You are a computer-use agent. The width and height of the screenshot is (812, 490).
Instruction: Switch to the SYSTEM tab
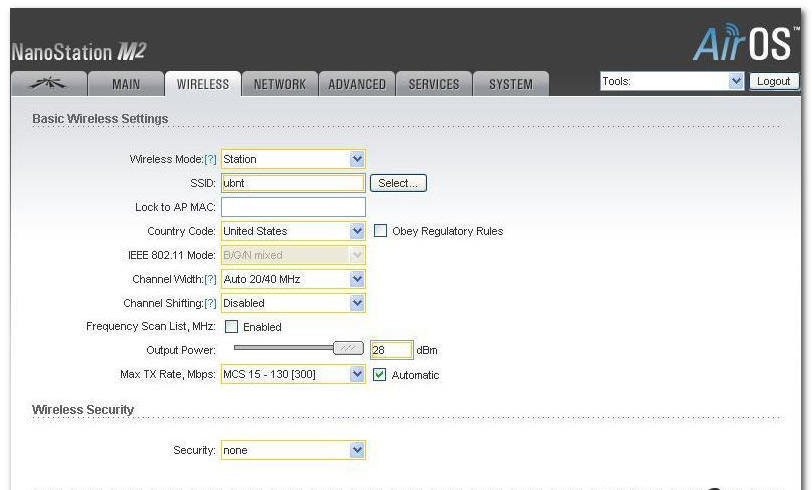[511, 84]
